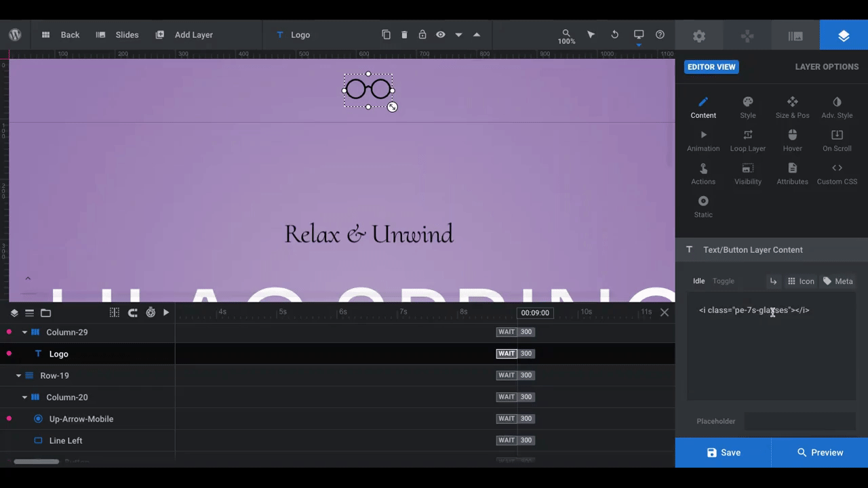
Task: Open the WordPress logo menu
Action: point(15,35)
